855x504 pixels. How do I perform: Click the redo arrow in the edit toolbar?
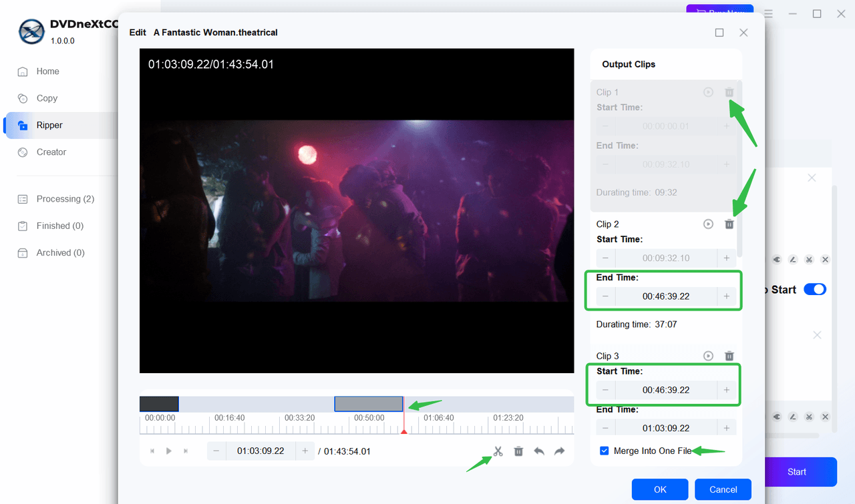pos(560,451)
